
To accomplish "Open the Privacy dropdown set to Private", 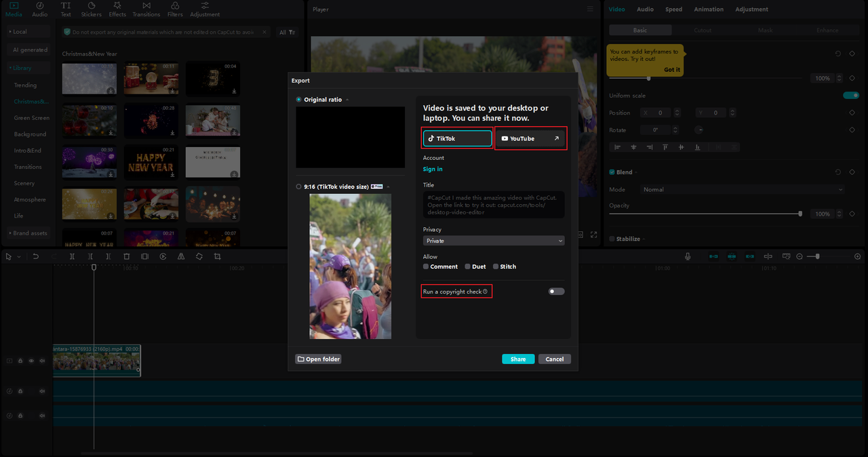I will tap(494, 241).
